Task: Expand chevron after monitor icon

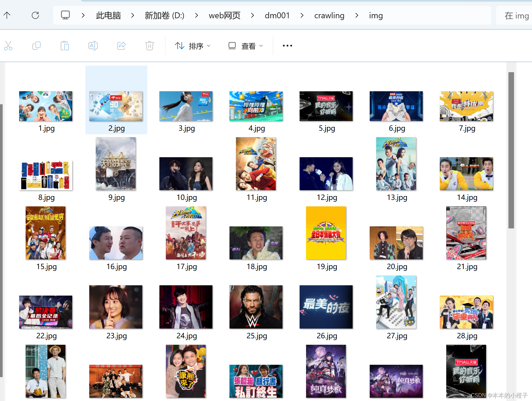Action: (83, 15)
